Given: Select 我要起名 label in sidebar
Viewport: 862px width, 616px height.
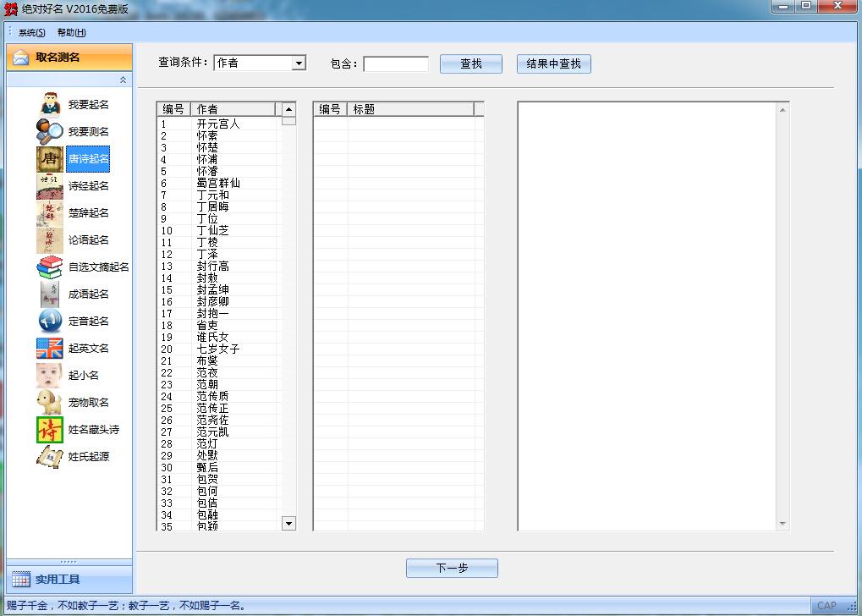Looking at the screenshot, I should click(x=89, y=105).
